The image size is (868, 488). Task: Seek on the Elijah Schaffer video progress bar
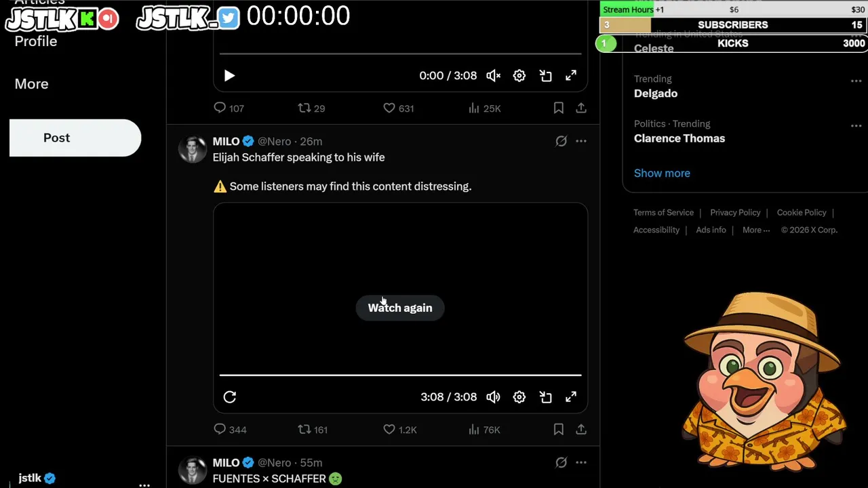pos(400,375)
